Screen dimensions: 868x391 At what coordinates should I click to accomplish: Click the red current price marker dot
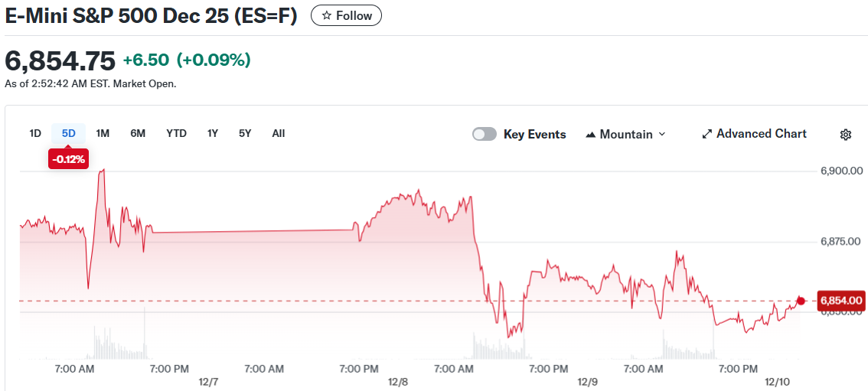tap(801, 301)
